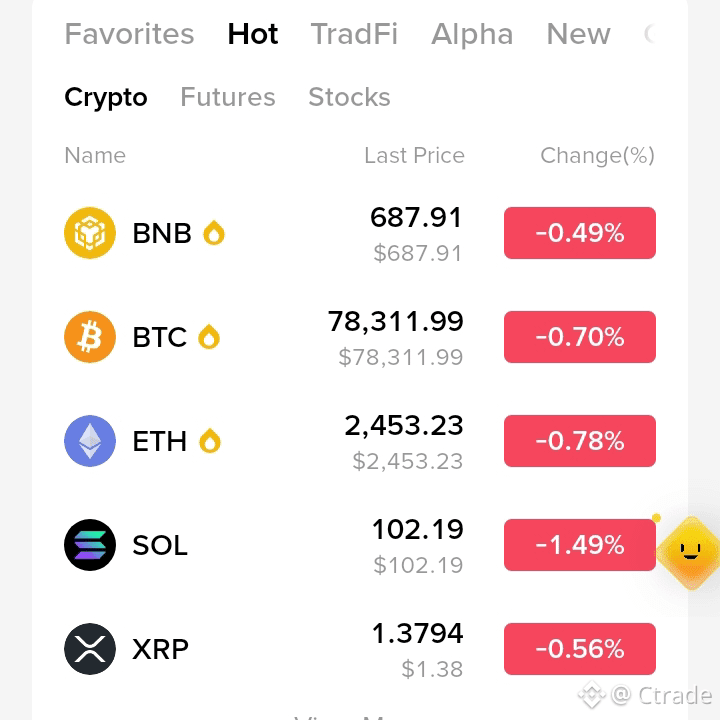The width and height of the screenshot is (720, 720).
Task: Open the Alpha tab
Action: point(472,34)
